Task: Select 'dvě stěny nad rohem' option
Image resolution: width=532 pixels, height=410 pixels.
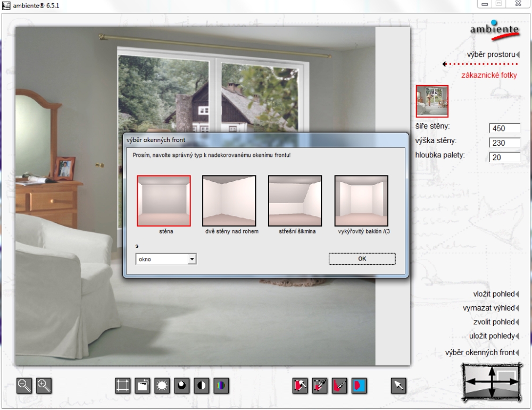Action: pyautogui.click(x=229, y=200)
